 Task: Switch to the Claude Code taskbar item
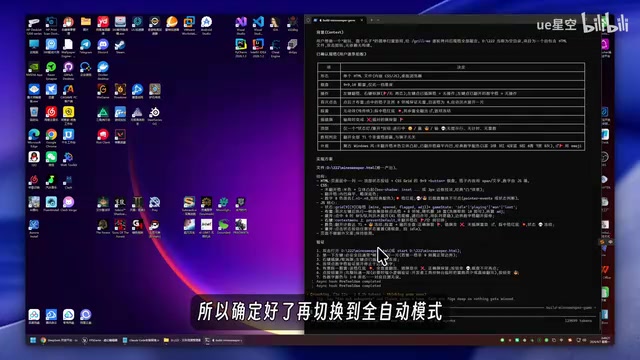pos(141,340)
